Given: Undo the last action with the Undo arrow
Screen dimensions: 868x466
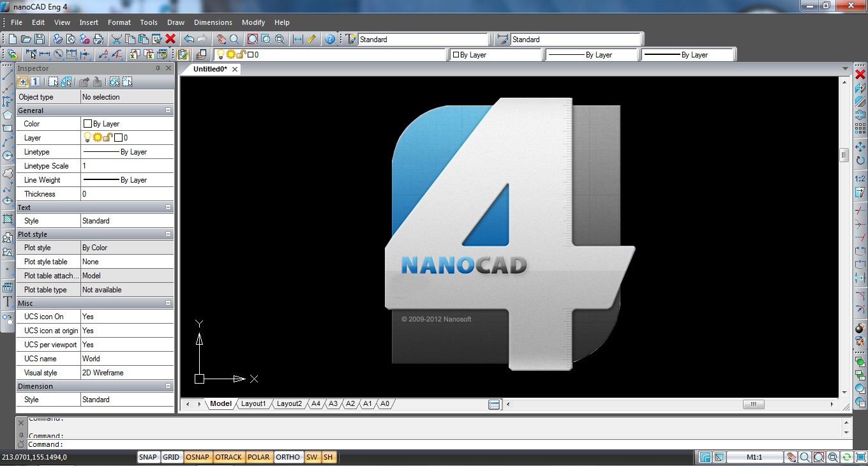Looking at the screenshot, I should 189,39.
